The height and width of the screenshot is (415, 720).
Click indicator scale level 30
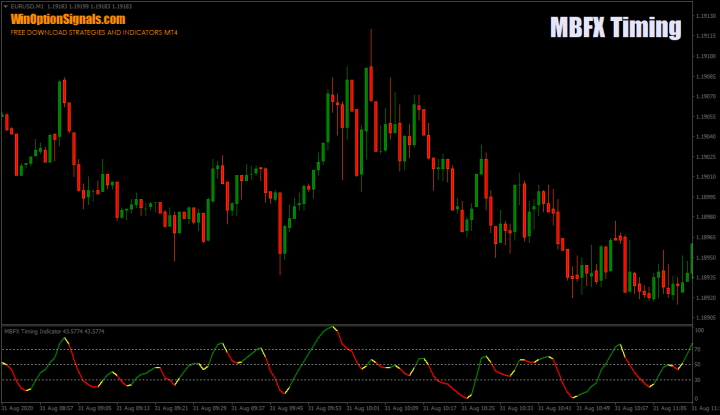(698, 380)
